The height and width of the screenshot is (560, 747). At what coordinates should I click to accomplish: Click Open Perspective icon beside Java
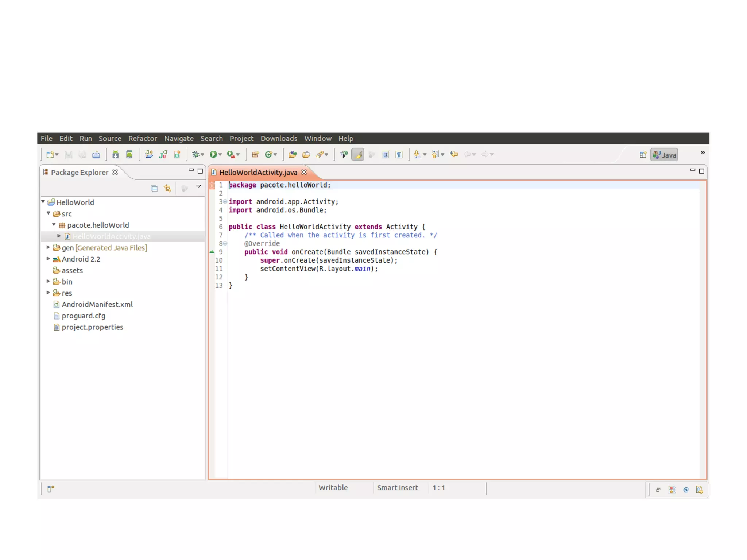click(643, 155)
